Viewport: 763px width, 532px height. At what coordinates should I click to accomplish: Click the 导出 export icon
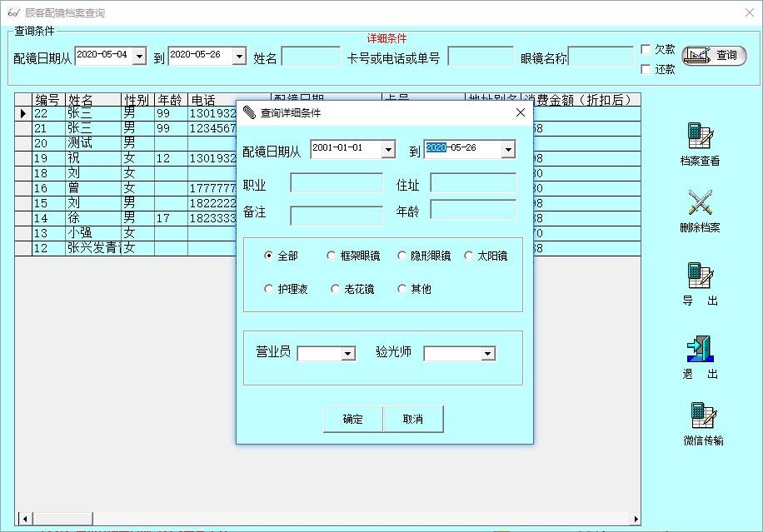[700, 276]
